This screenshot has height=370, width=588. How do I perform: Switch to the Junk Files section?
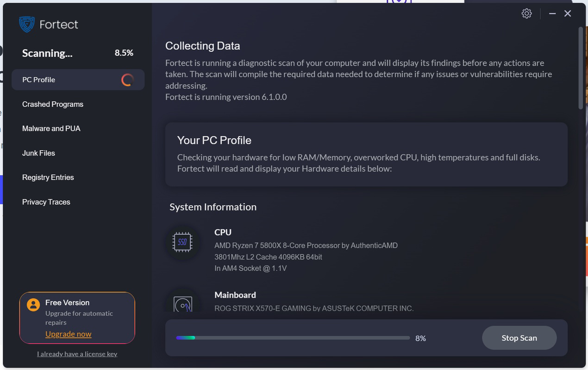[38, 153]
